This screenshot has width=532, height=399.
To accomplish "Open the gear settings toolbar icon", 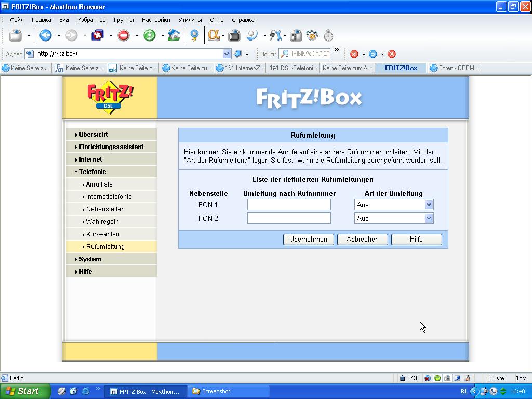I will click(312, 35).
